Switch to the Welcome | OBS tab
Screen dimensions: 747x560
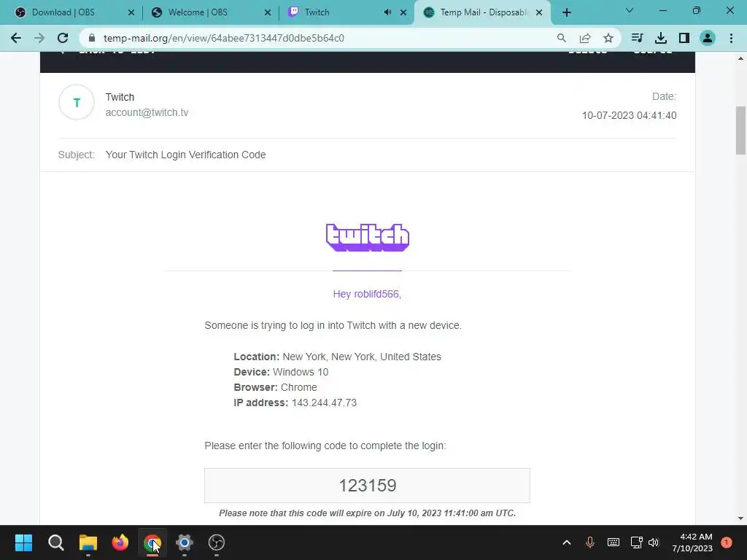[x=209, y=12]
